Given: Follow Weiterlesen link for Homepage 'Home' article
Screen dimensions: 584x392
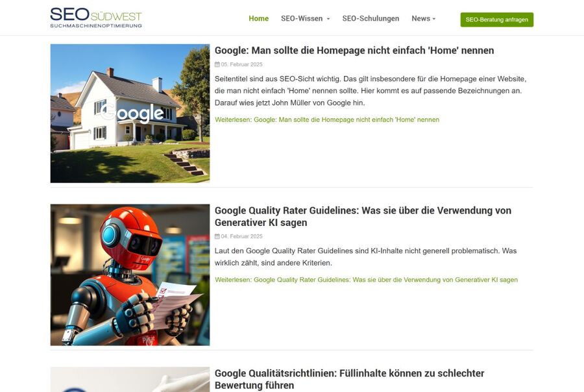Looking at the screenshot, I should tap(327, 119).
